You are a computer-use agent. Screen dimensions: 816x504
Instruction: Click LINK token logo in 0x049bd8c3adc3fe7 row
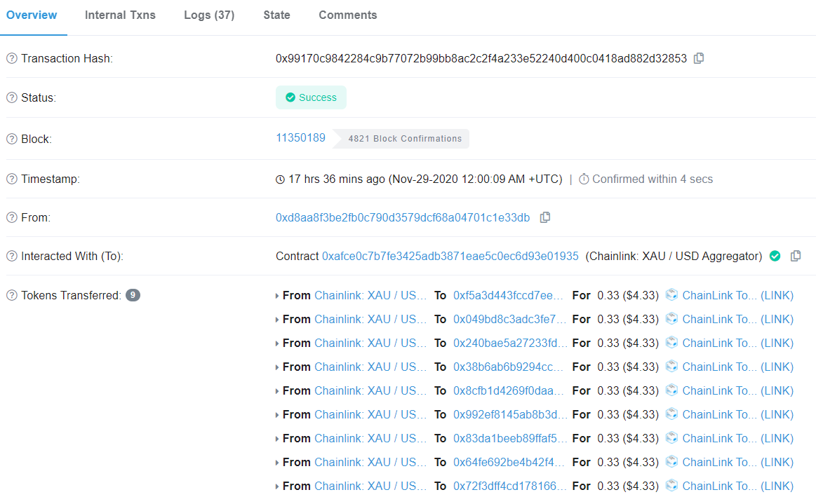[672, 319]
